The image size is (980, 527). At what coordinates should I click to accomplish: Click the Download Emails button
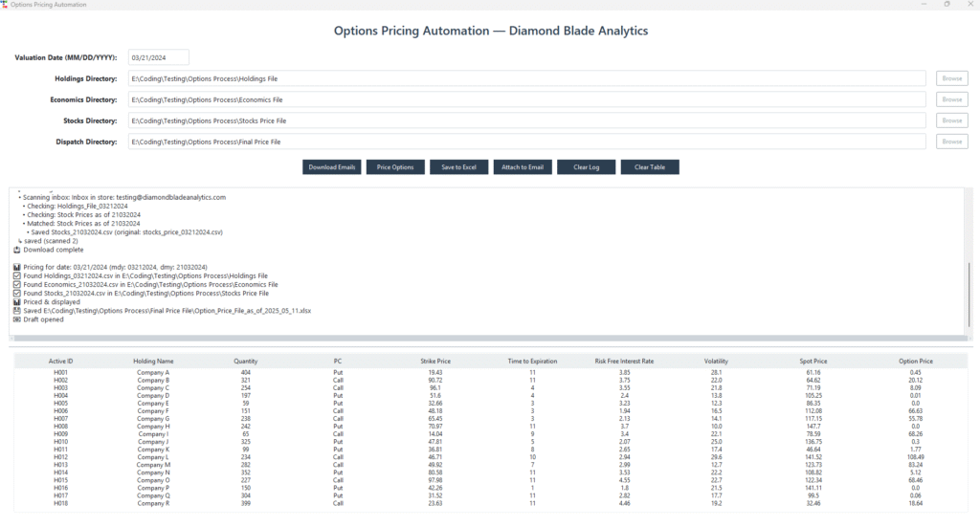click(332, 167)
